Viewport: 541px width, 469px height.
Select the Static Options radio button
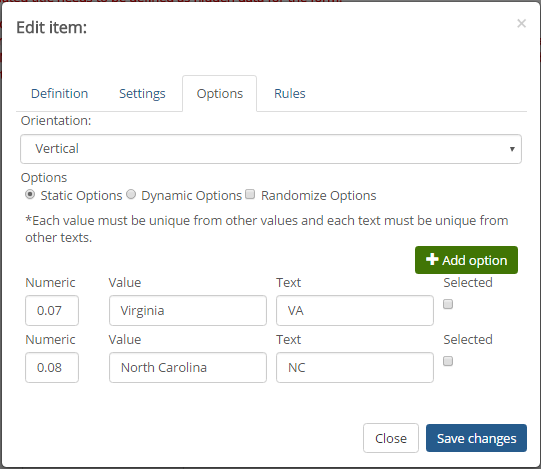(30, 195)
